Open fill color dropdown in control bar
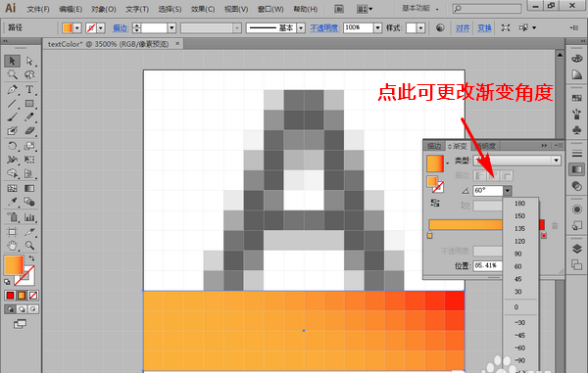The width and height of the screenshot is (588, 373). 77,27
